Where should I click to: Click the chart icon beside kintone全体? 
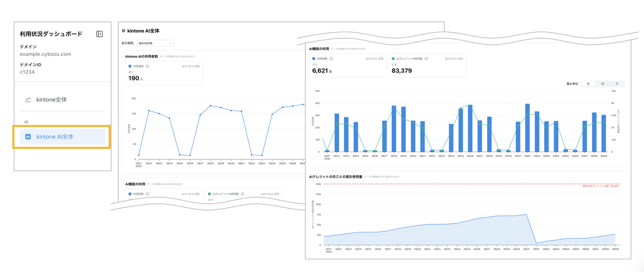(x=28, y=100)
